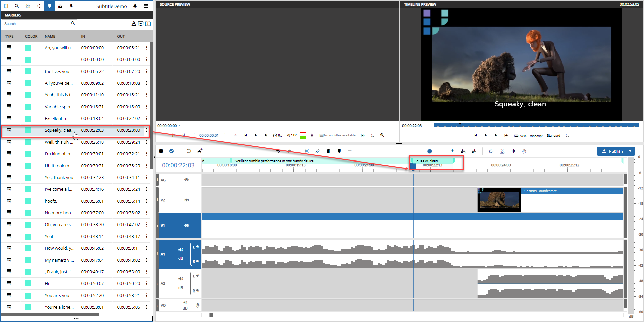Open the source timecode dropdown chevron

180,126
